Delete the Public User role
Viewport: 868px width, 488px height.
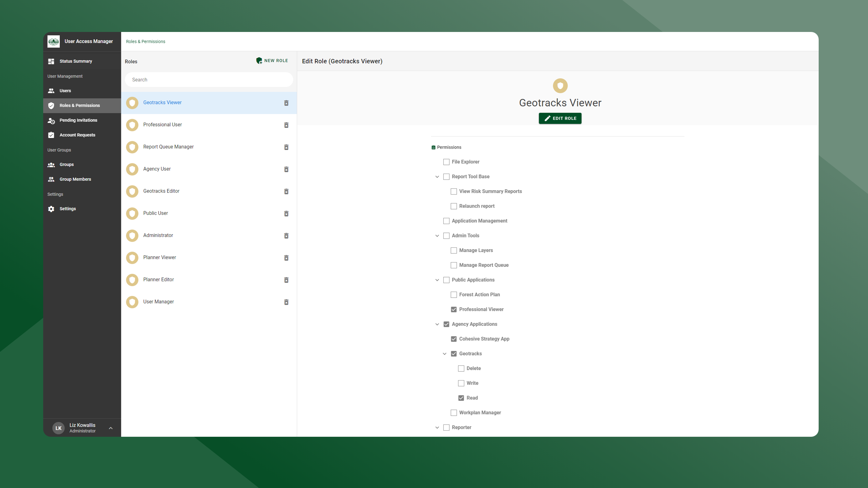(286, 214)
